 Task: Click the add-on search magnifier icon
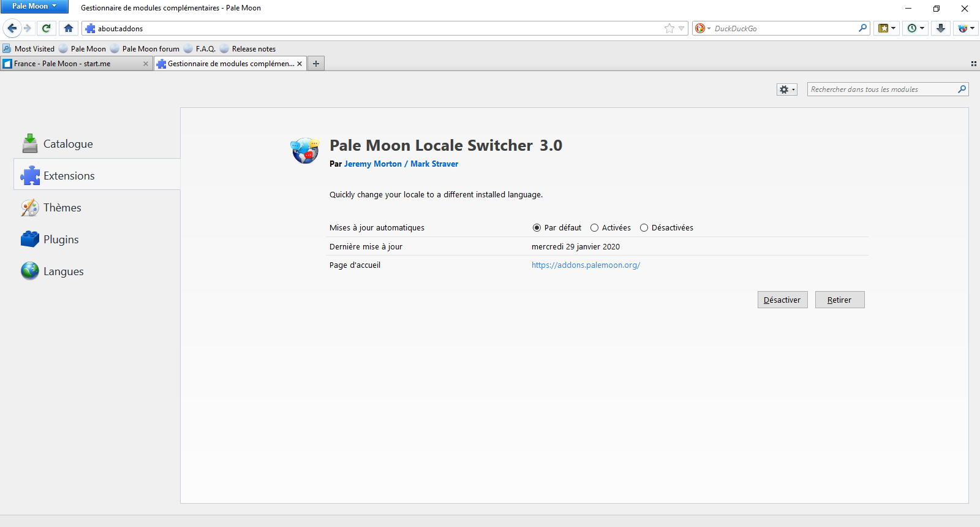962,89
